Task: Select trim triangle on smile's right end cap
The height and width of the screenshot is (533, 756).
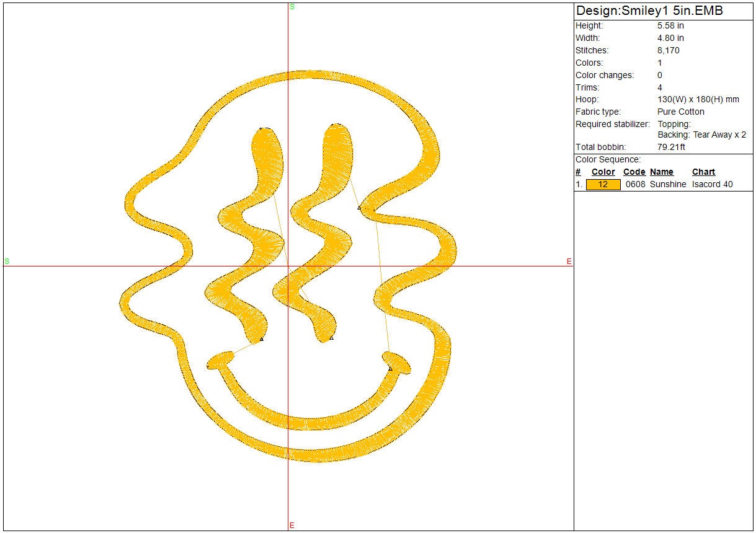Action: coord(390,369)
